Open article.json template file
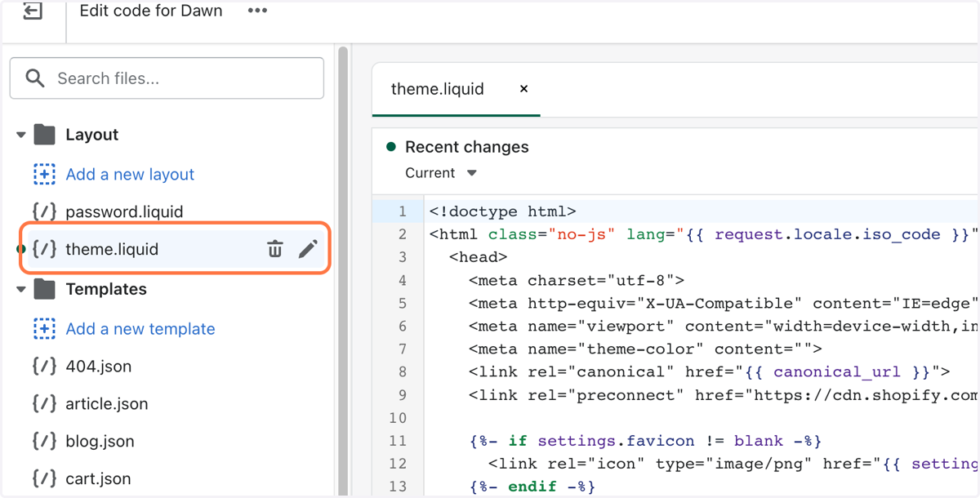980x498 pixels. [107, 403]
